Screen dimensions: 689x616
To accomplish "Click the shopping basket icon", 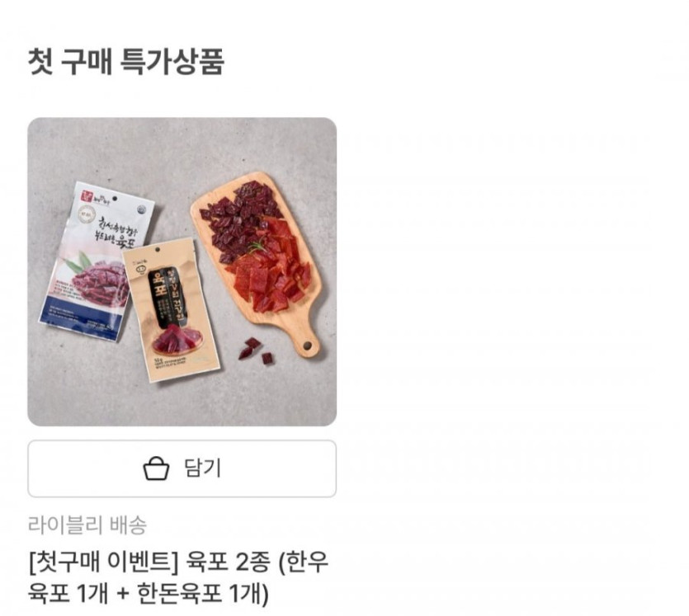I will (x=156, y=468).
